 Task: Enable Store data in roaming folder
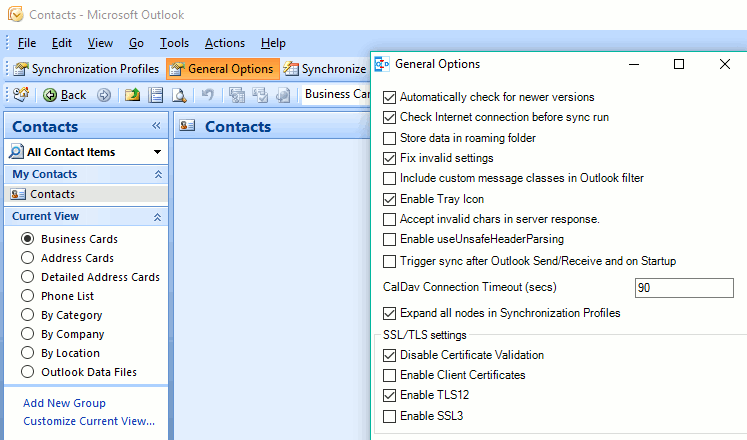(389, 138)
